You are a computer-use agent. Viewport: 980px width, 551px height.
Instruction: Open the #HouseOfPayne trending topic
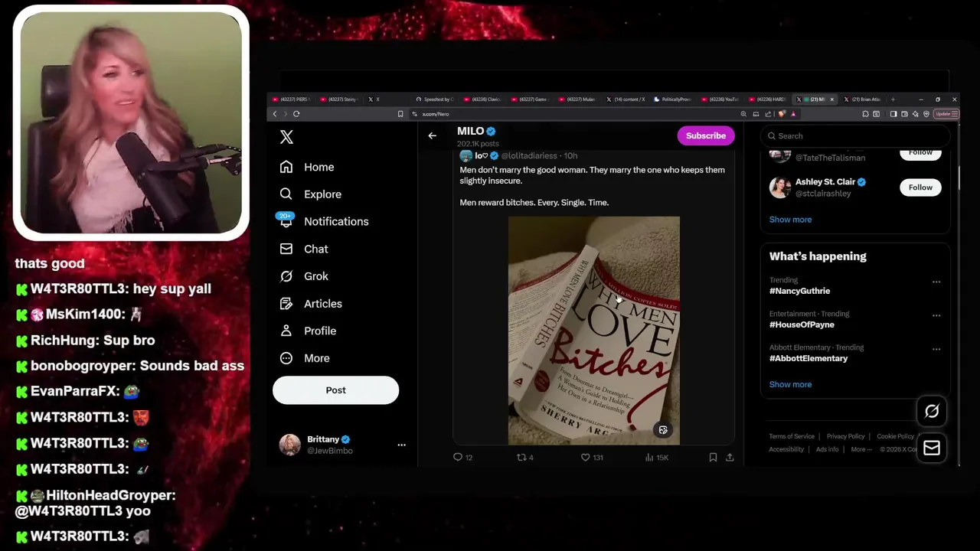[x=802, y=324]
